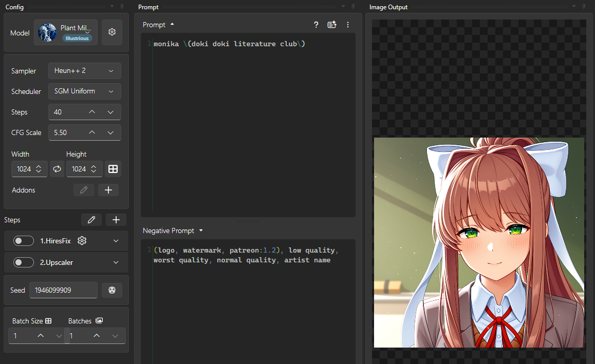Pin the Prompt panel

(x=354, y=6)
